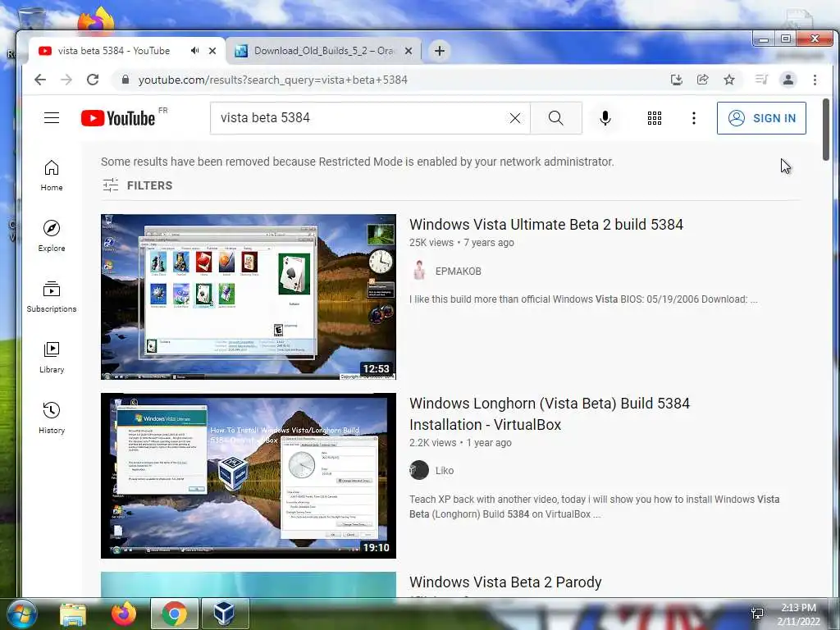Click the Chrome taskbar button
The image size is (840, 630).
pyautogui.click(x=174, y=614)
